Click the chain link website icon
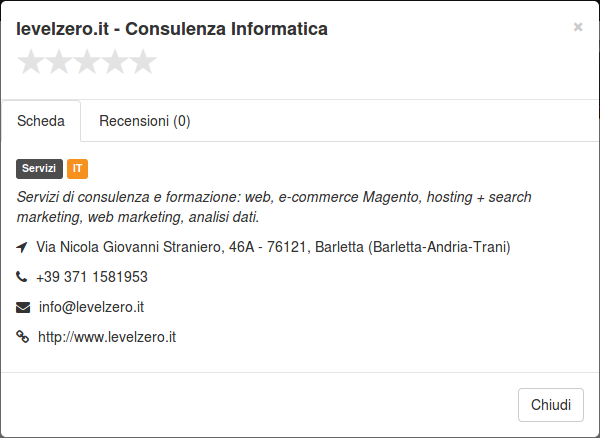The width and height of the screenshot is (600, 438). pyautogui.click(x=23, y=337)
